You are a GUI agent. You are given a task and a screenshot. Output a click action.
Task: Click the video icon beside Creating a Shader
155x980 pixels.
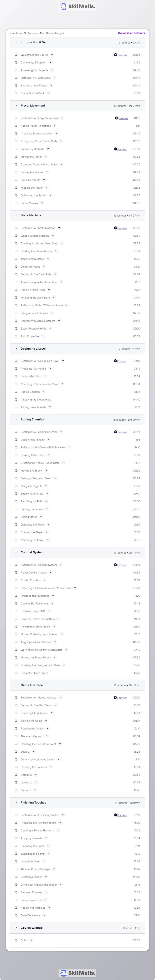(16, 877)
